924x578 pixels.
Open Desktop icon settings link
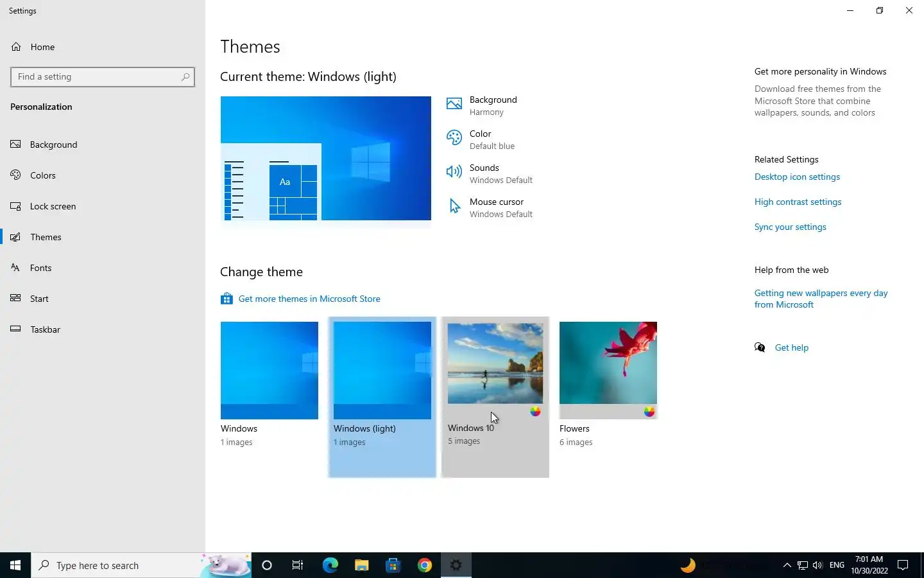(797, 177)
